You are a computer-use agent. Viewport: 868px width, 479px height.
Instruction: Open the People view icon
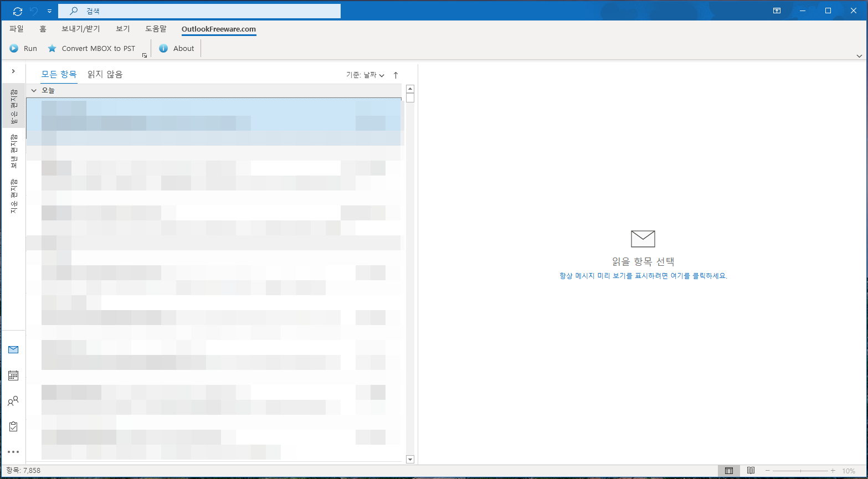[x=14, y=400]
